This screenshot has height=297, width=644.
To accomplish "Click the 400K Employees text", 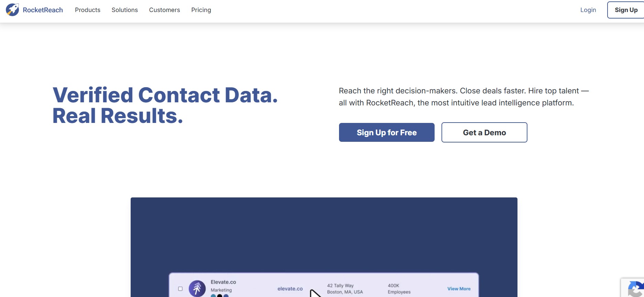I will [x=399, y=288].
